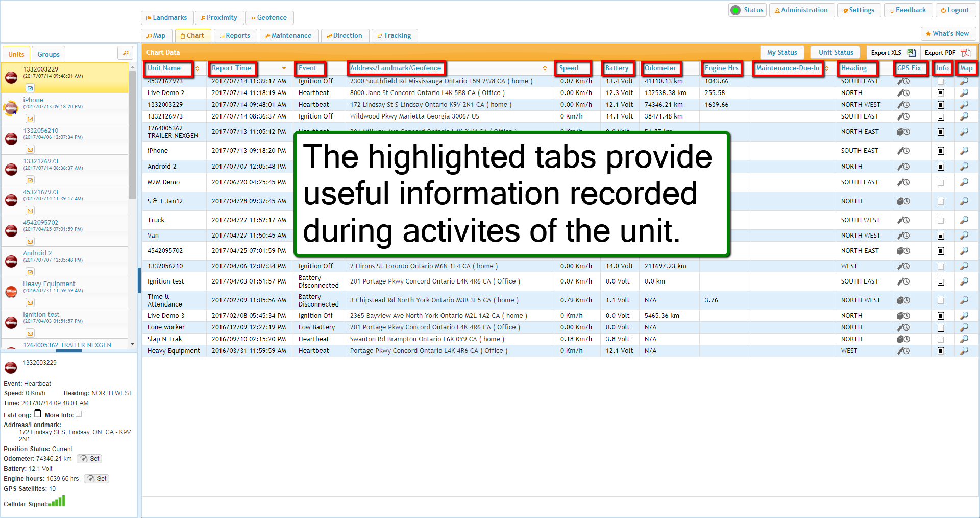Screen dimensions: 980x518
Task: Click the Unit Status button
Action: point(835,53)
